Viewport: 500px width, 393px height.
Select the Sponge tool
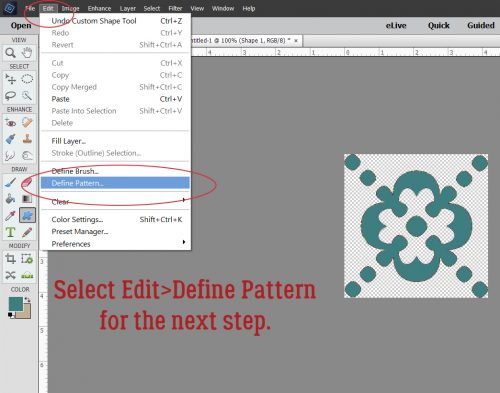point(27,155)
